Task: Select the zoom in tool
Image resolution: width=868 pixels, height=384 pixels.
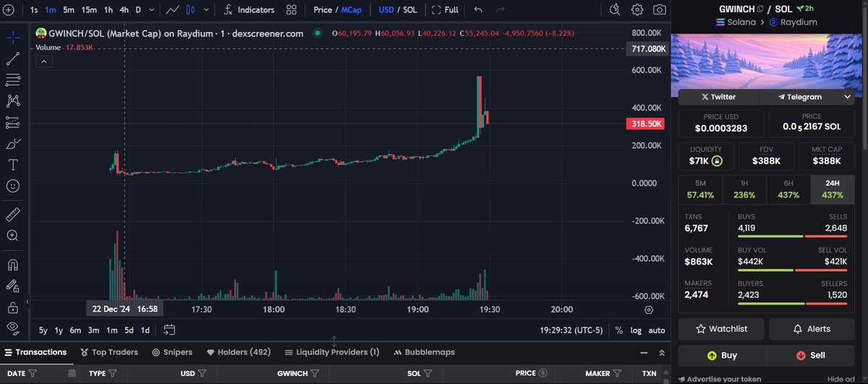Action: [x=12, y=235]
